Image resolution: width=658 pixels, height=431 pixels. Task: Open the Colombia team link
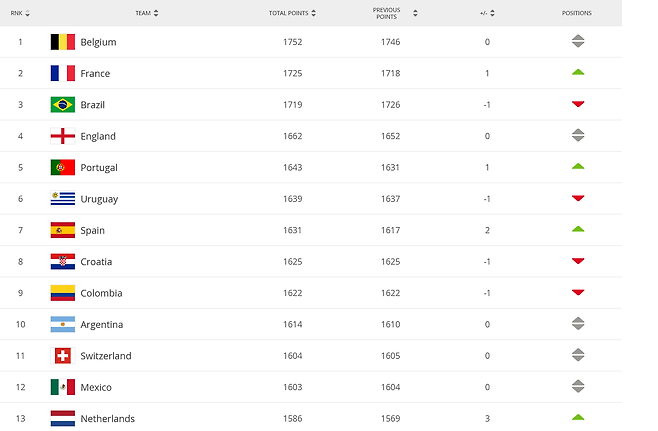(x=101, y=293)
